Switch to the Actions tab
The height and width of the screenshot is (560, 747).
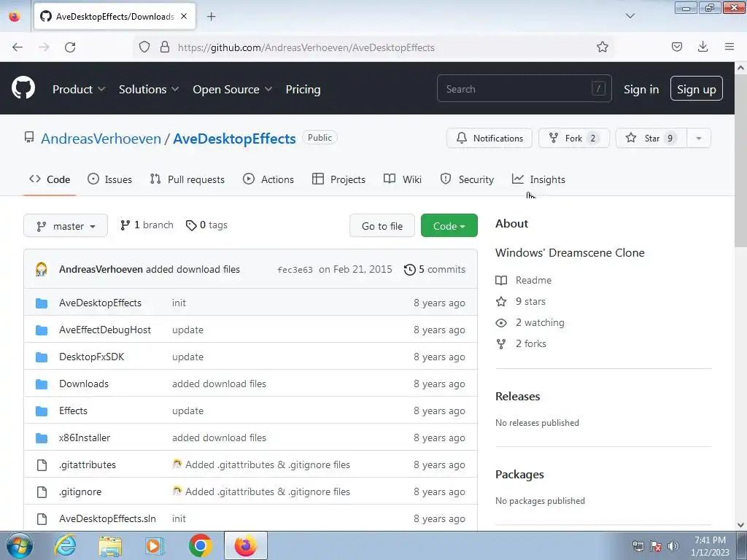pyautogui.click(x=268, y=179)
